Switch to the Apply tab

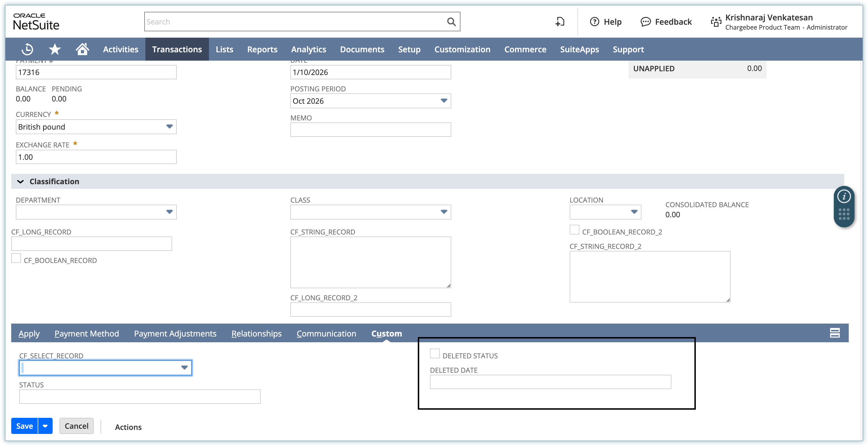coord(29,333)
